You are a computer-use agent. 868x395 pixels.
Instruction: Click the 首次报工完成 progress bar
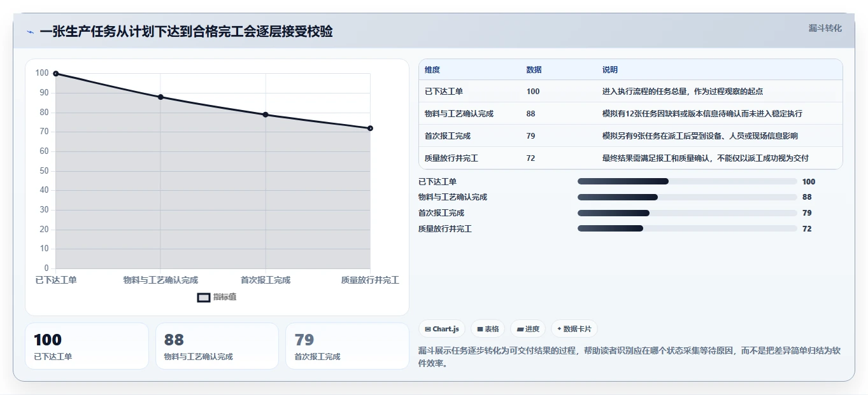tap(687, 213)
